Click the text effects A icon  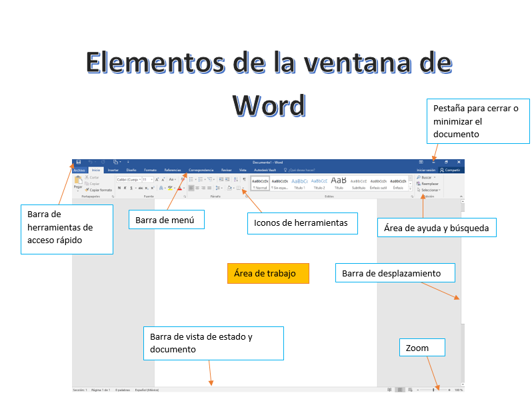[161, 188]
